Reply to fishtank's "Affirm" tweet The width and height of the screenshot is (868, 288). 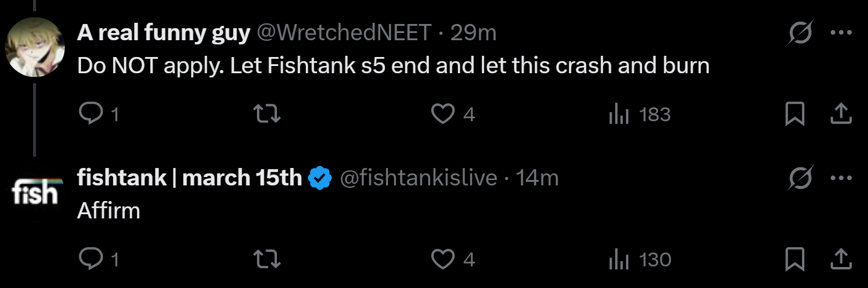[91, 259]
